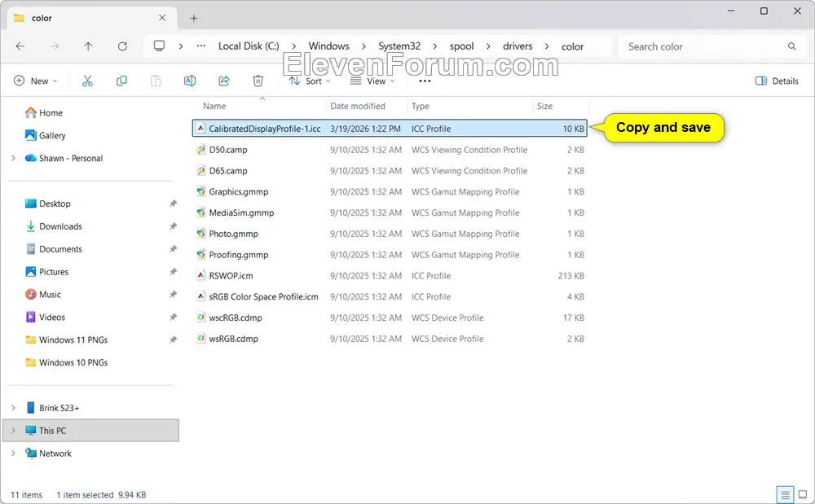Toggle the Details pane

tap(777, 81)
